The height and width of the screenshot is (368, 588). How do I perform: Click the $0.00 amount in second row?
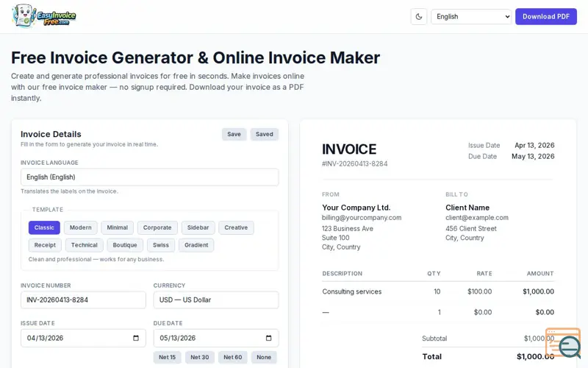545,312
